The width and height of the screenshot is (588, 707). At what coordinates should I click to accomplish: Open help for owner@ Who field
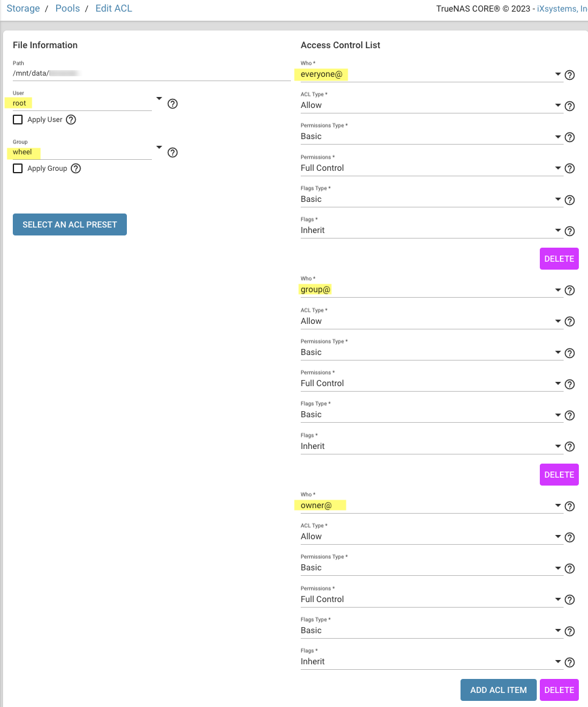click(x=570, y=506)
